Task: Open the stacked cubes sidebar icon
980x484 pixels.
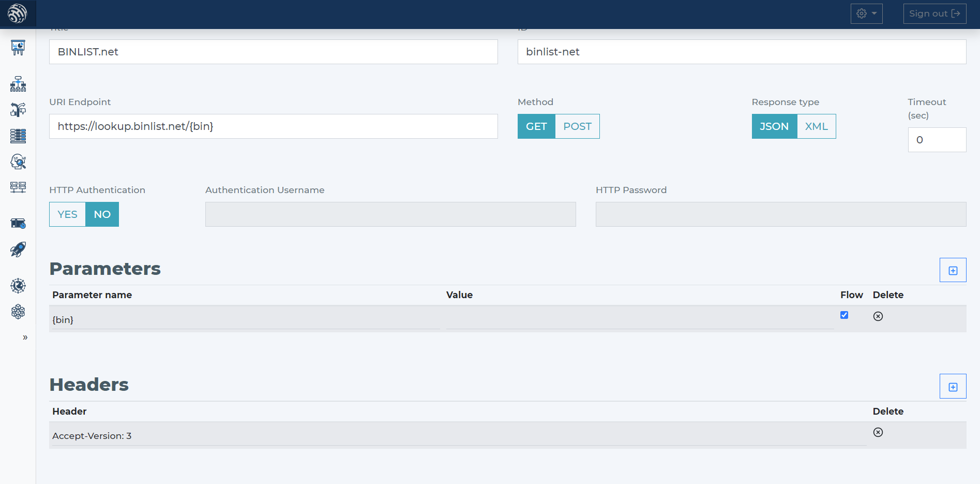Action: [x=18, y=312]
